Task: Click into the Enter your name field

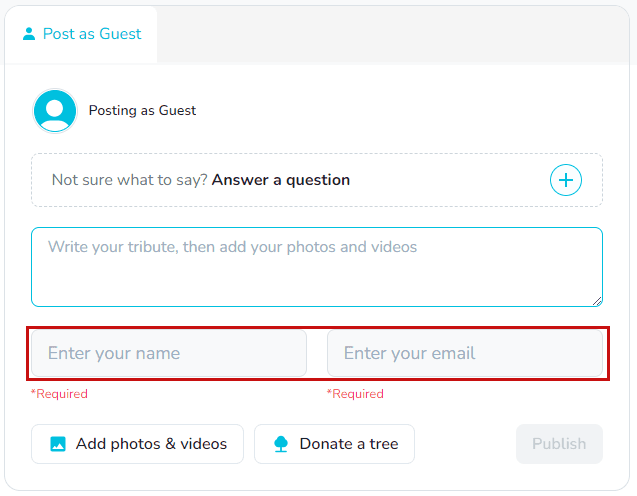Action: point(168,353)
